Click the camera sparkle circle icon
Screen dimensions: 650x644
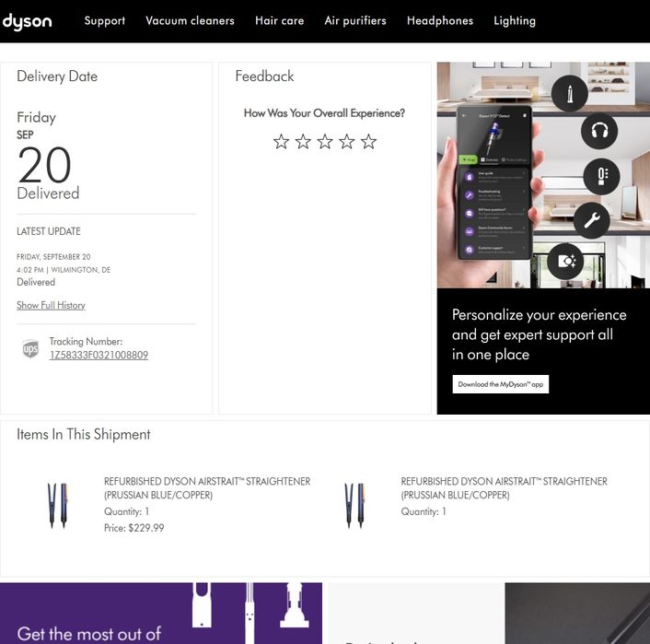pos(566,262)
